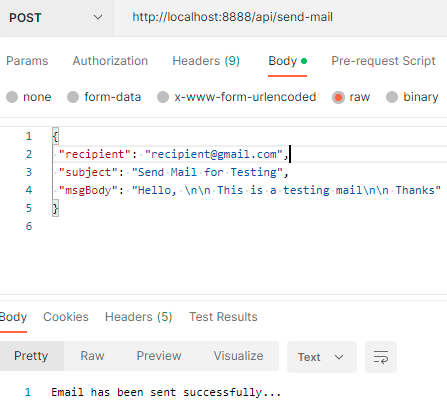
Task: Click the chevron next to POST
Action: [98, 17]
